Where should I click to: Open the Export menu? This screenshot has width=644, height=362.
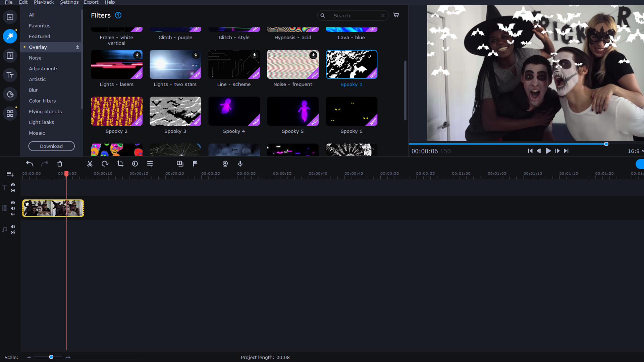[x=91, y=2]
